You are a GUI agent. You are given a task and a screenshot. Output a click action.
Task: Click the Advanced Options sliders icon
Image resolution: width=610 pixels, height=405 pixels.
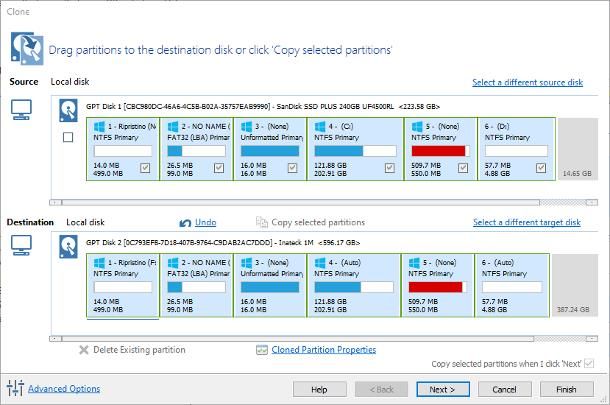coord(14,388)
